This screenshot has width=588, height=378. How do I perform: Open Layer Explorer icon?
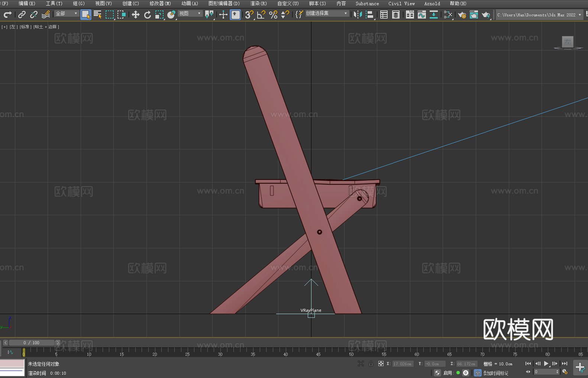point(396,14)
